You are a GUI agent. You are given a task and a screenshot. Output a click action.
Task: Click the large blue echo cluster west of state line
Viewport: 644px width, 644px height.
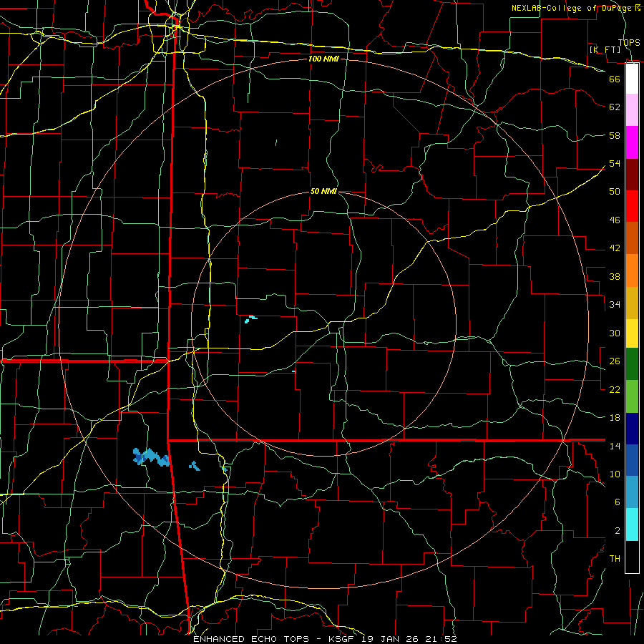[x=151, y=457]
